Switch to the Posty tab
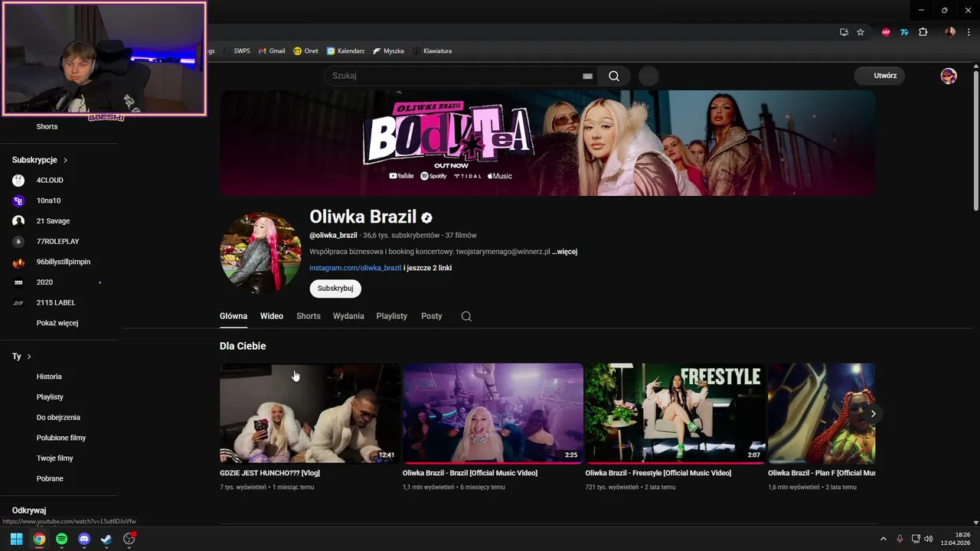This screenshot has width=980, height=551. 432,316
